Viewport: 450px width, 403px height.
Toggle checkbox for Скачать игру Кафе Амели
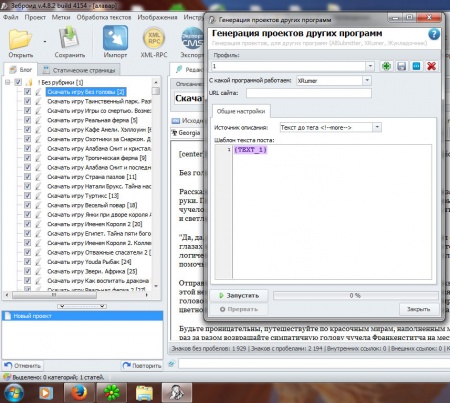point(27,129)
